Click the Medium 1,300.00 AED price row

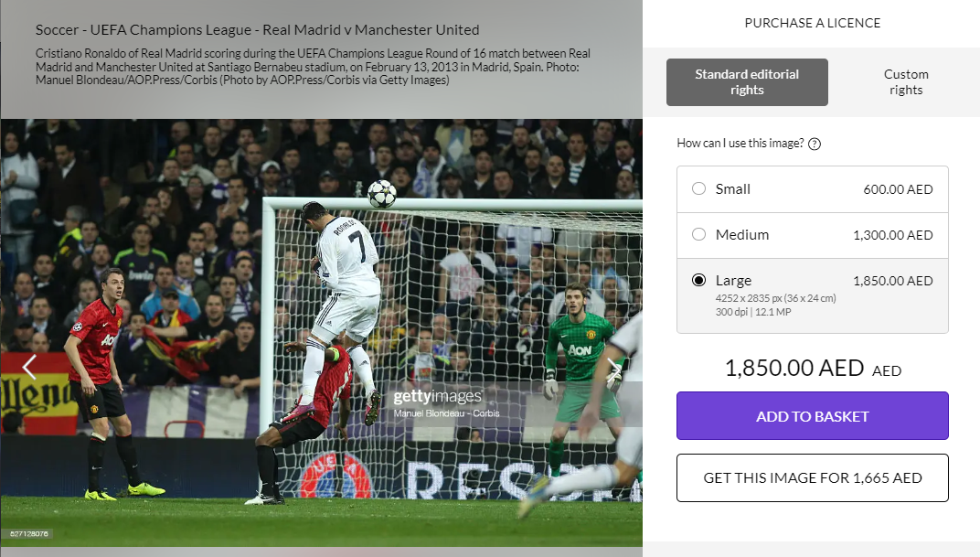click(813, 235)
